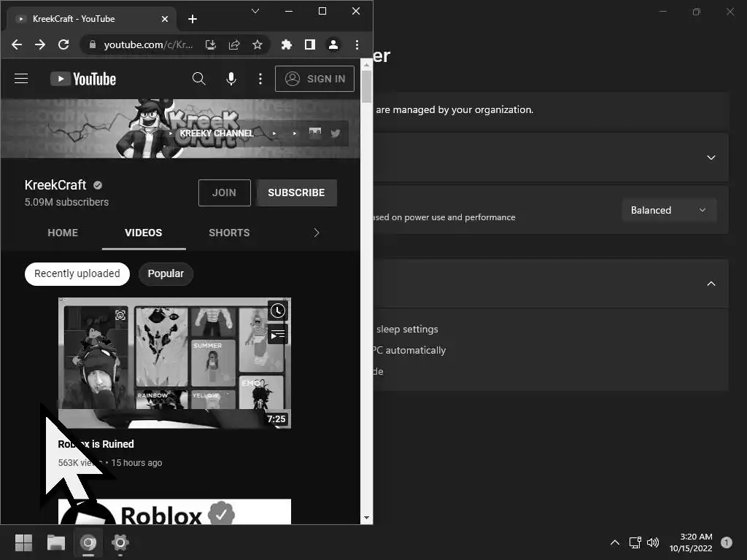Image resolution: width=747 pixels, height=560 pixels.
Task: Add Roblox is Ruined to queue
Action: [x=278, y=335]
